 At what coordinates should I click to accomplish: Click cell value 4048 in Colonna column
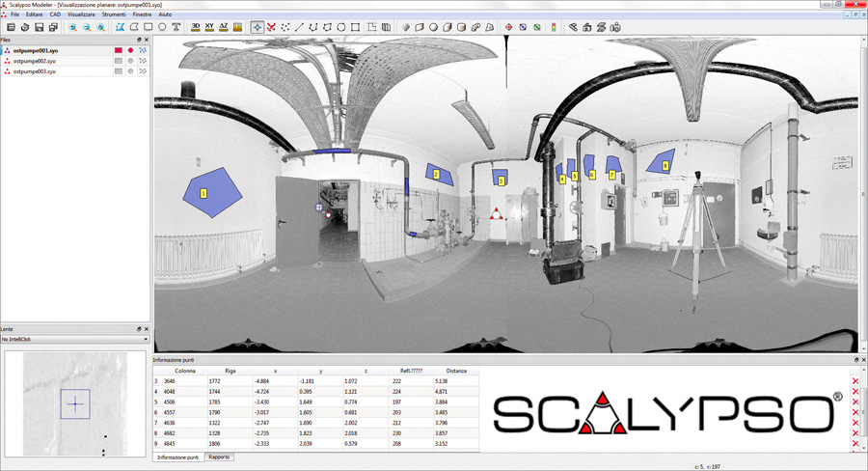(170, 392)
